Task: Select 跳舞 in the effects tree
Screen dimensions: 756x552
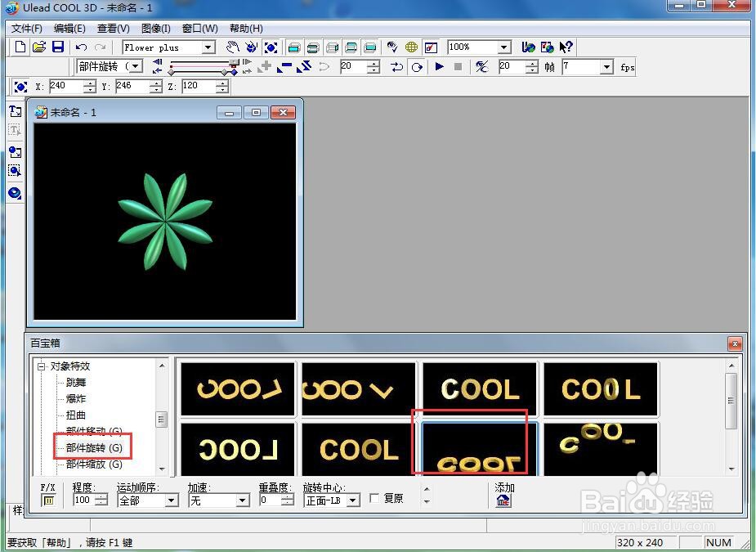Action: coord(76,383)
